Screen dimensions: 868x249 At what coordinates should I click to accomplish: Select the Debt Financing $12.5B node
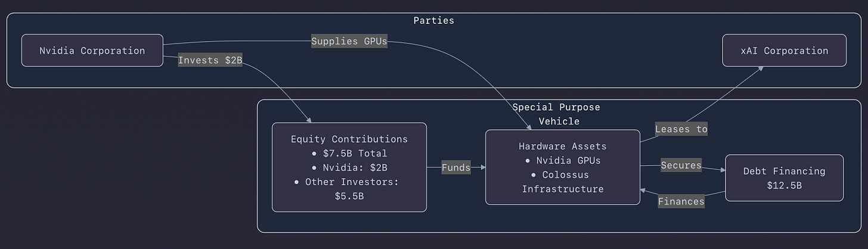784,178
